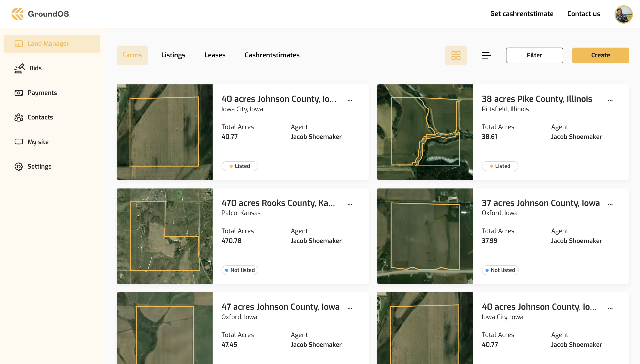The height and width of the screenshot is (364, 640).
Task: Click the Create button
Action: 600,55
